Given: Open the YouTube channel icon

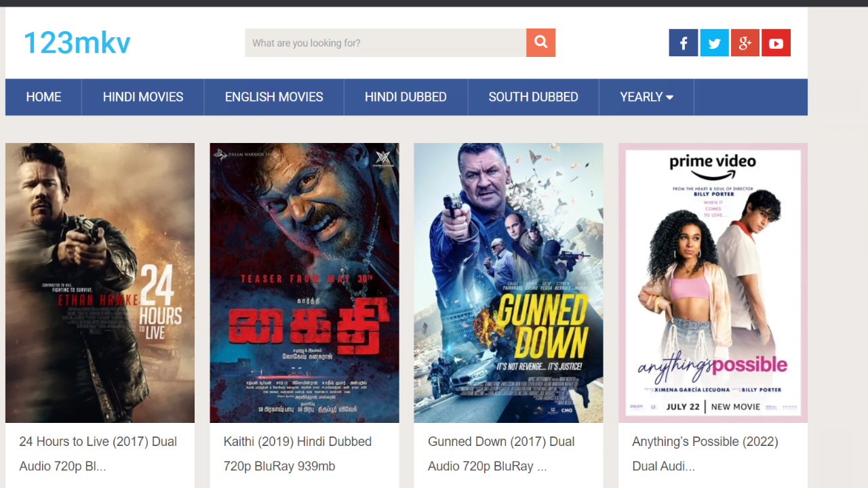Looking at the screenshot, I should coord(776,43).
